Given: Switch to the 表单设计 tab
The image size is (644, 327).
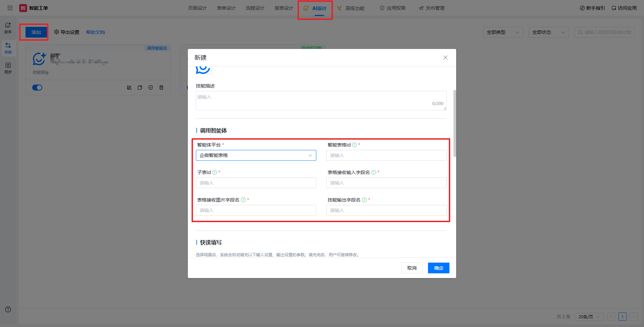Looking at the screenshot, I should coord(226,8).
